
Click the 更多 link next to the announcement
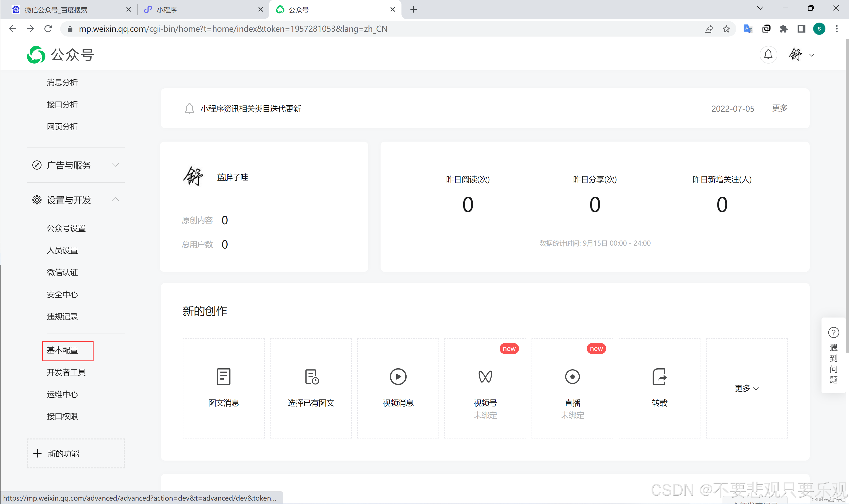(x=779, y=108)
